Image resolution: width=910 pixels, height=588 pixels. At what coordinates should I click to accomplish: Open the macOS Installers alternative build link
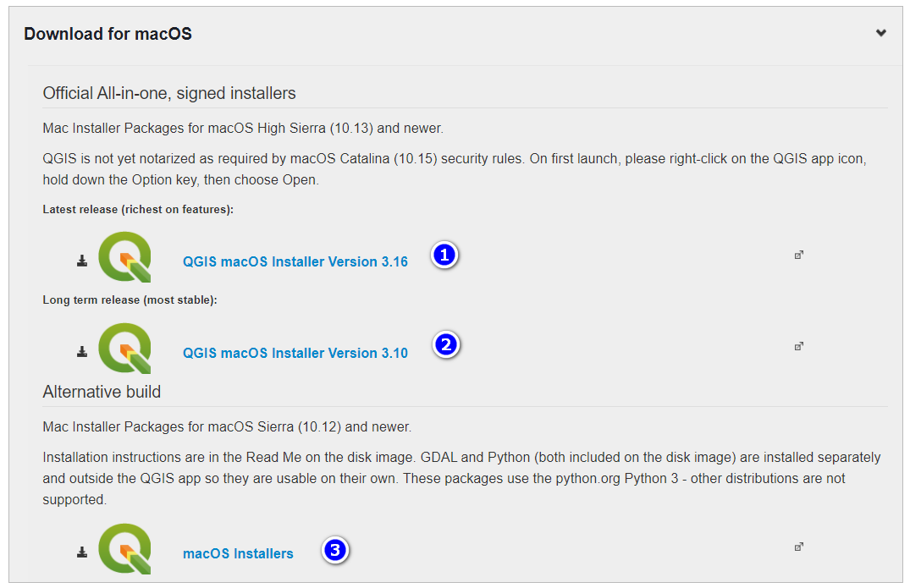pos(238,554)
